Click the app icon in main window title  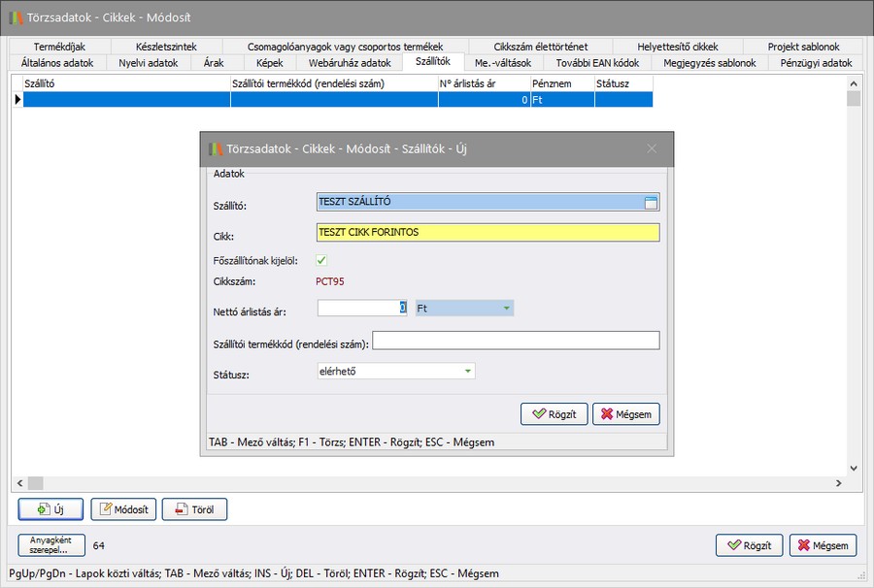(x=17, y=18)
